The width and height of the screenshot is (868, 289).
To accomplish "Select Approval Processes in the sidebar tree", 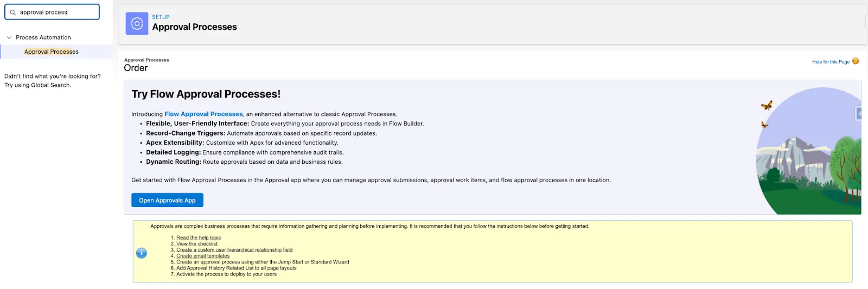I will point(51,52).
